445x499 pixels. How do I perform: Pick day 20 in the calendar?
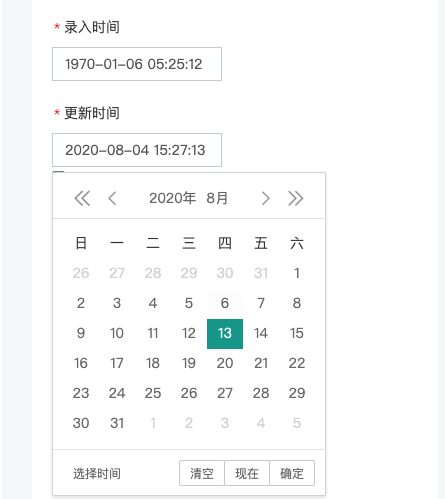click(x=225, y=364)
